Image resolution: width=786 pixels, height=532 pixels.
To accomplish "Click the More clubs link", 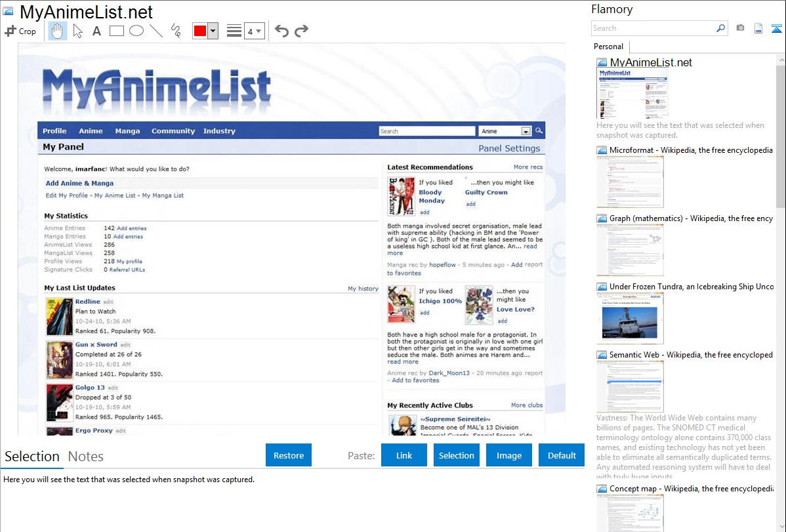I will coord(527,405).
